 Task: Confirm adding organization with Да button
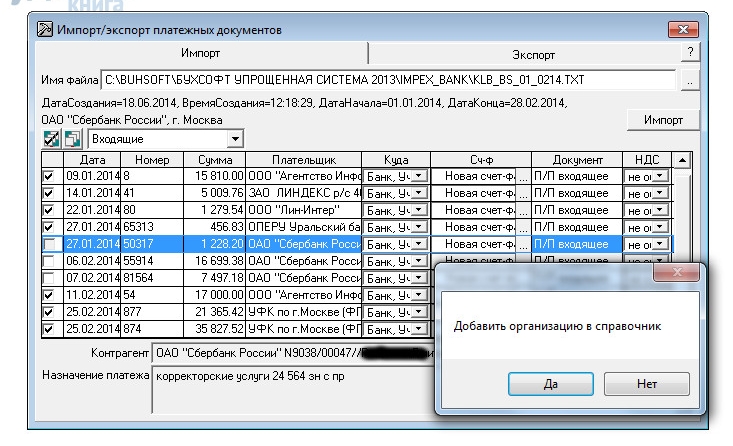(x=552, y=384)
